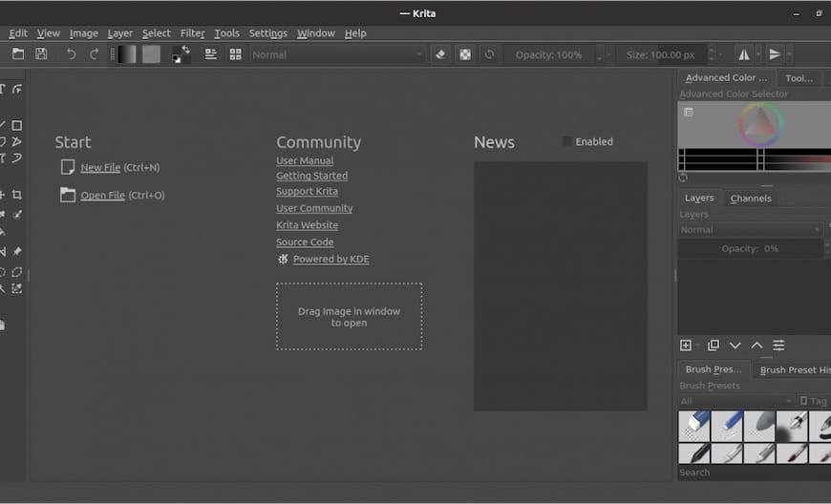Viewport: 831px width, 504px height.
Task: Select the Crop tool in toolbox
Action: pos(17,195)
